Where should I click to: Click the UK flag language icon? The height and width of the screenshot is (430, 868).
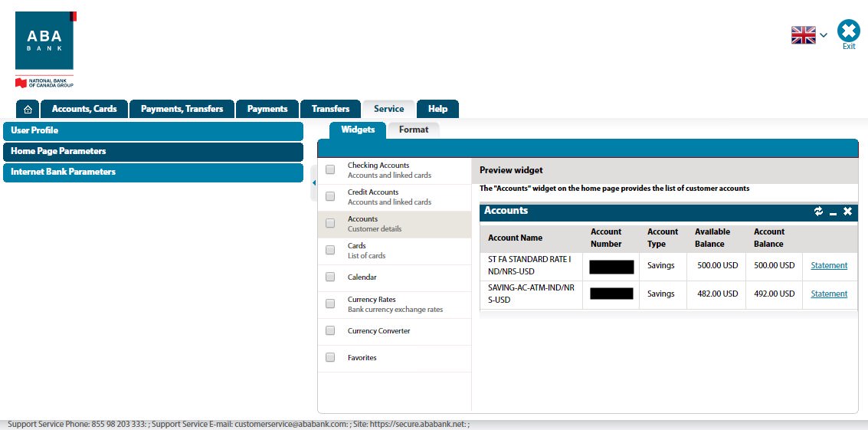point(803,34)
